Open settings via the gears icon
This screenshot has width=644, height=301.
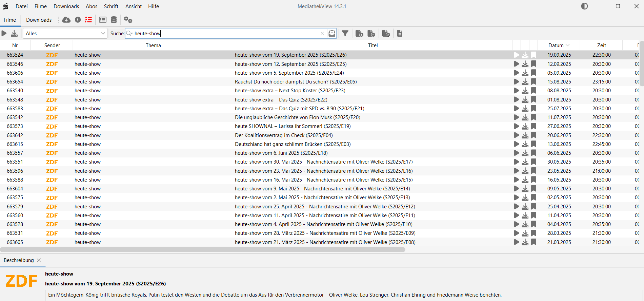128,20
